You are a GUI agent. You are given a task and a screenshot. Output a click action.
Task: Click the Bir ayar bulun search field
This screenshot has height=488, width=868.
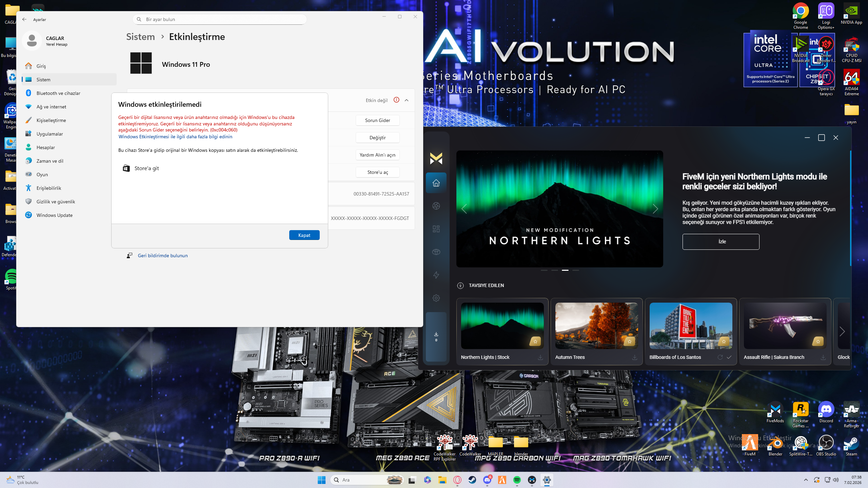[x=220, y=19]
